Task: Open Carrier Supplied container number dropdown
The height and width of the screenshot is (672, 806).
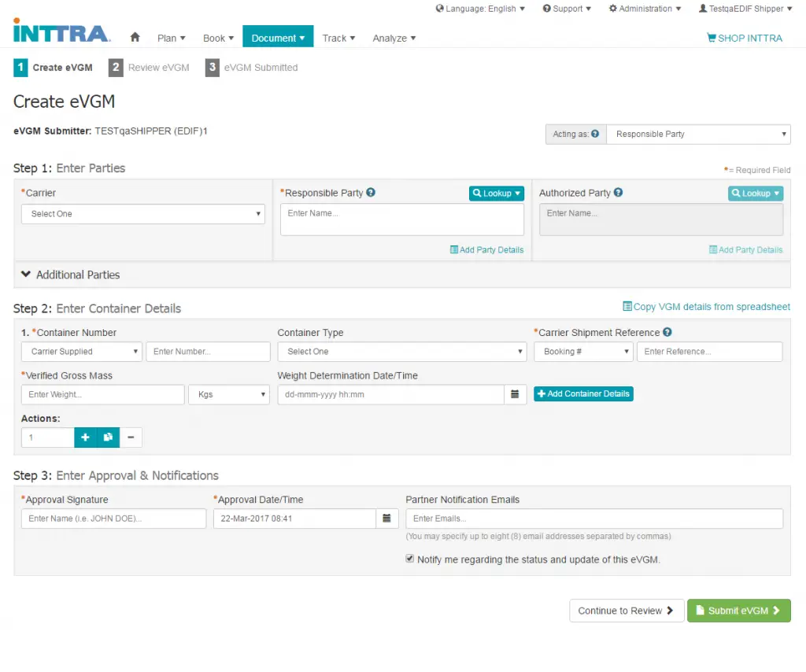Action: (82, 352)
